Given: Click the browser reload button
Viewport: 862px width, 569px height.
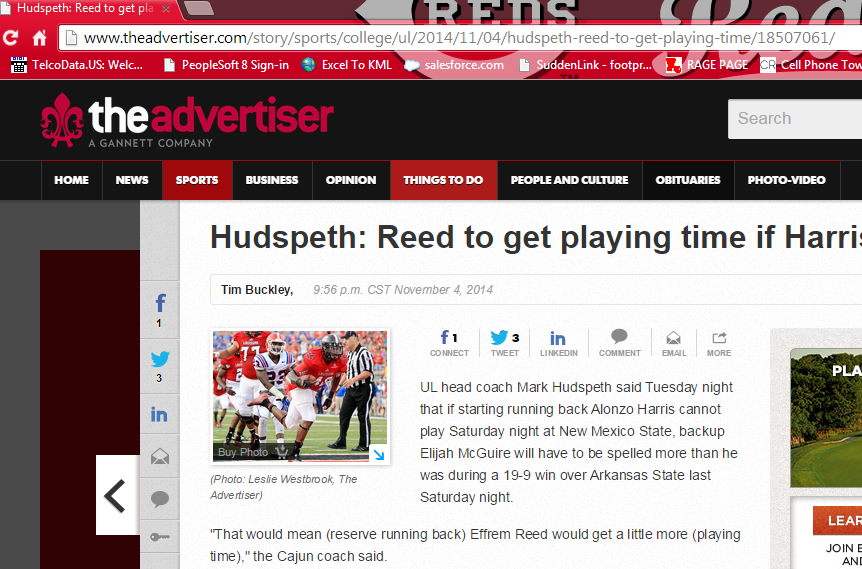Looking at the screenshot, I should point(11,38).
